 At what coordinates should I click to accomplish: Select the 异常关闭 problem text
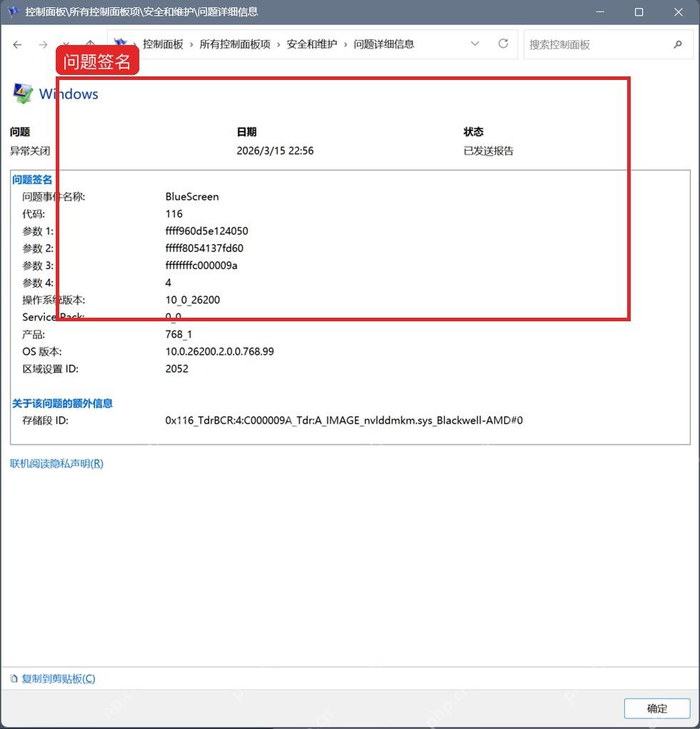tap(30, 151)
